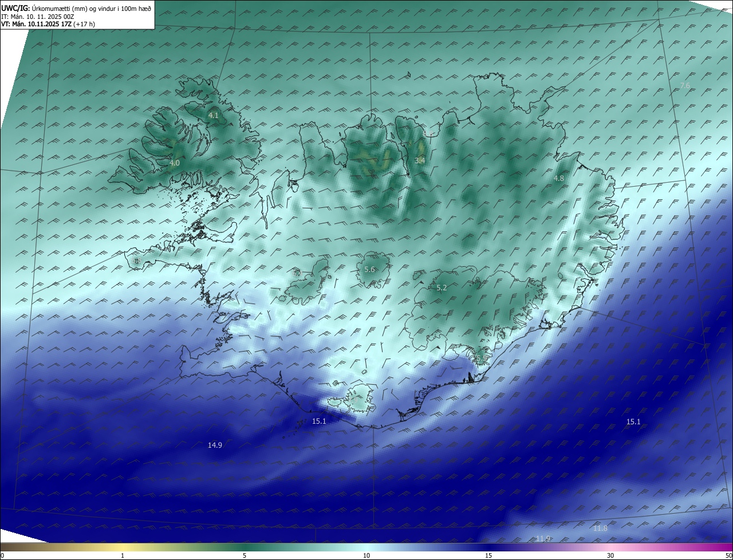Click the 15.1 value just off the south coast
The height and width of the screenshot is (560, 733).
click(319, 421)
